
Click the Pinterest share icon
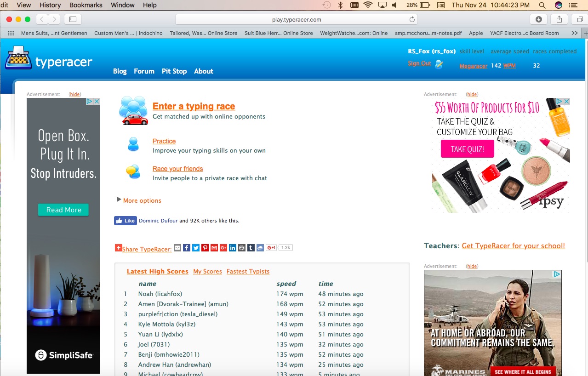205,248
